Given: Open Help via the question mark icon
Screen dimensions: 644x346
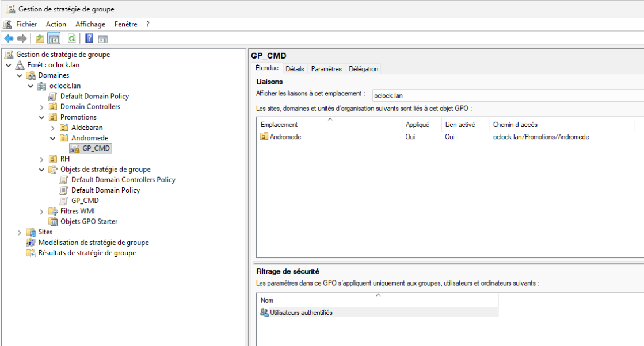Looking at the screenshot, I should pos(89,39).
